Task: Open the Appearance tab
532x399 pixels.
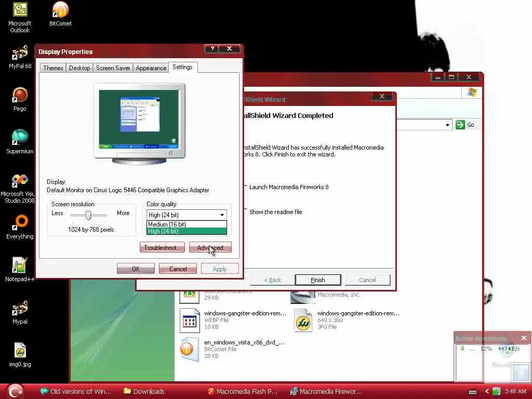Action: coord(151,68)
